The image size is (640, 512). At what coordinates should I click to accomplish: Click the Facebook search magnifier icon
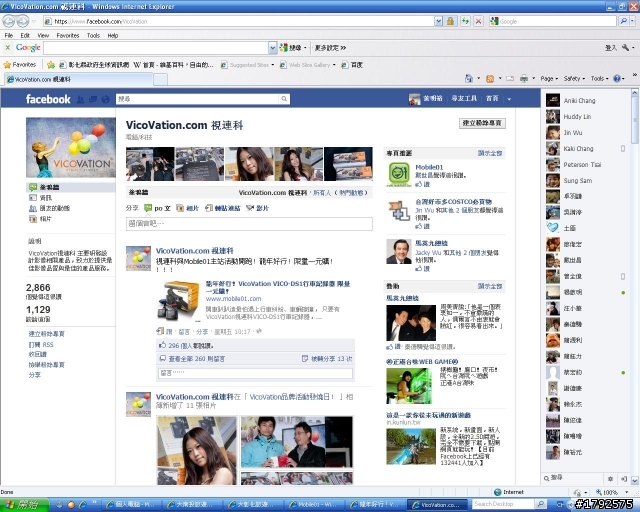(284, 99)
